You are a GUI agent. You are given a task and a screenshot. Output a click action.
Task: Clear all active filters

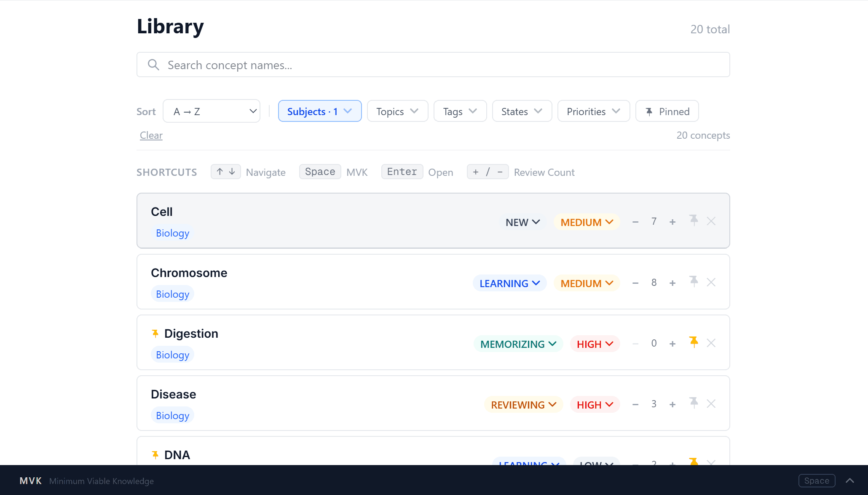pyautogui.click(x=151, y=135)
